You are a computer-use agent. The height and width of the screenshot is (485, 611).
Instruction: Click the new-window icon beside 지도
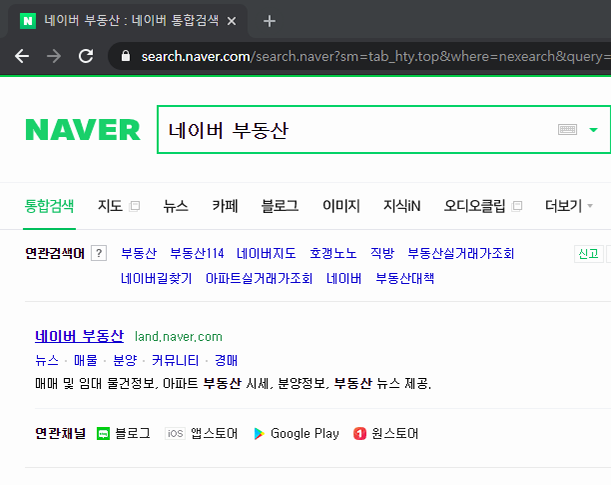click(x=134, y=206)
